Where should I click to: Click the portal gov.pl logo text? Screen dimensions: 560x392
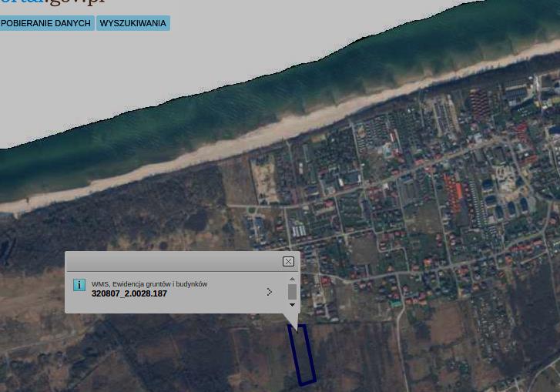(x=52, y=2)
